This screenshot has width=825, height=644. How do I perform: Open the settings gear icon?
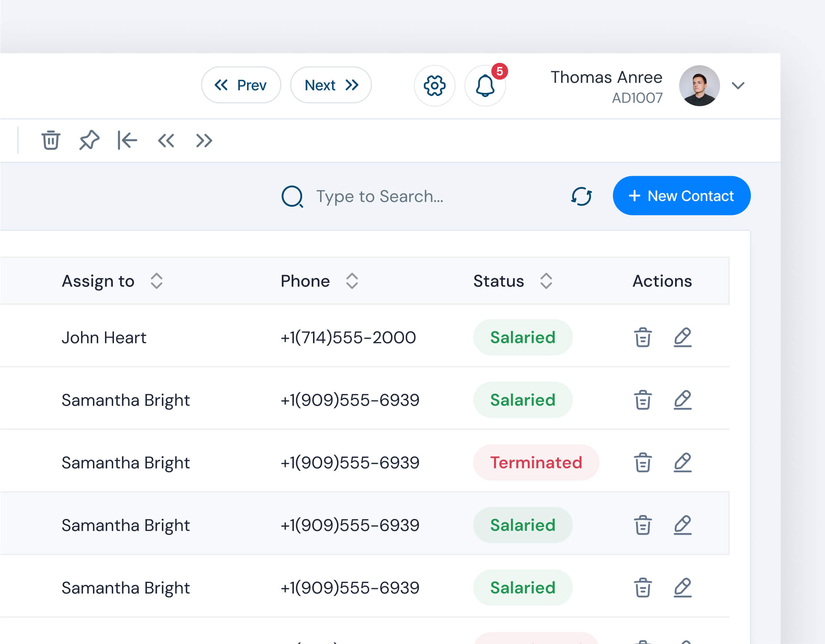click(x=435, y=86)
